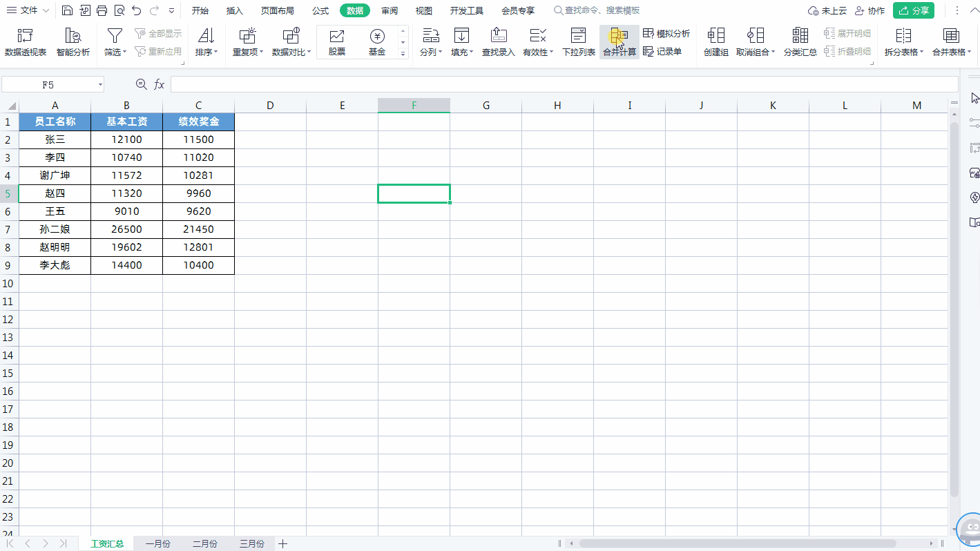Screen dimensions: 980x551
Task: Open Print Preview icon
Action: point(119,10)
